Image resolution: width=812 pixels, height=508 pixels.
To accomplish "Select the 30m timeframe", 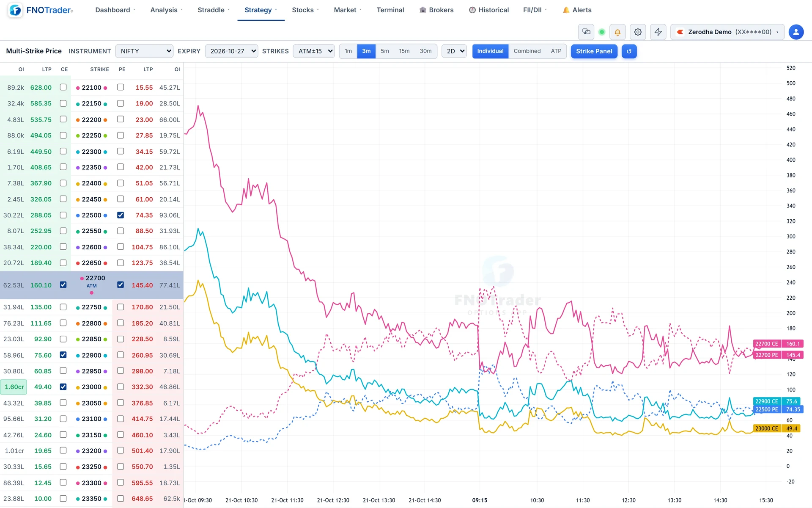I will [x=425, y=51].
